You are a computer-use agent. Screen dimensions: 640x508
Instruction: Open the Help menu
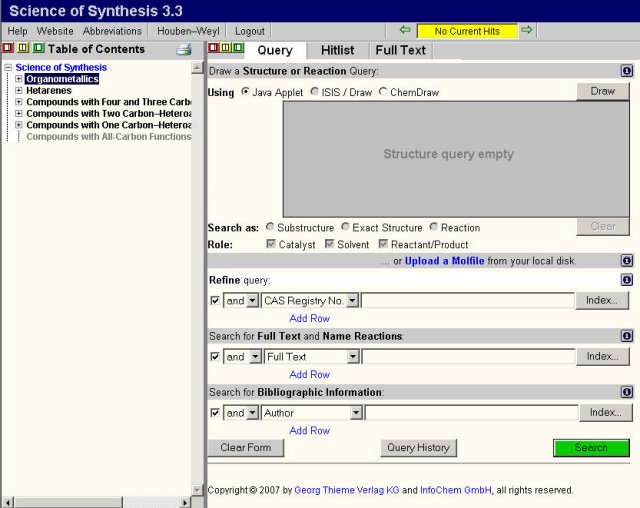pos(18,31)
